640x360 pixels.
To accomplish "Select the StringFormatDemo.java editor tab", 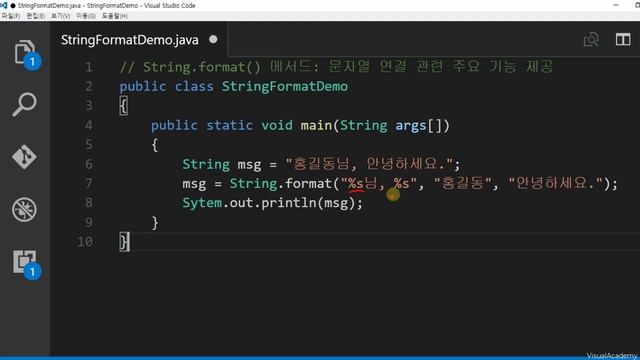I will pos(139,40).
